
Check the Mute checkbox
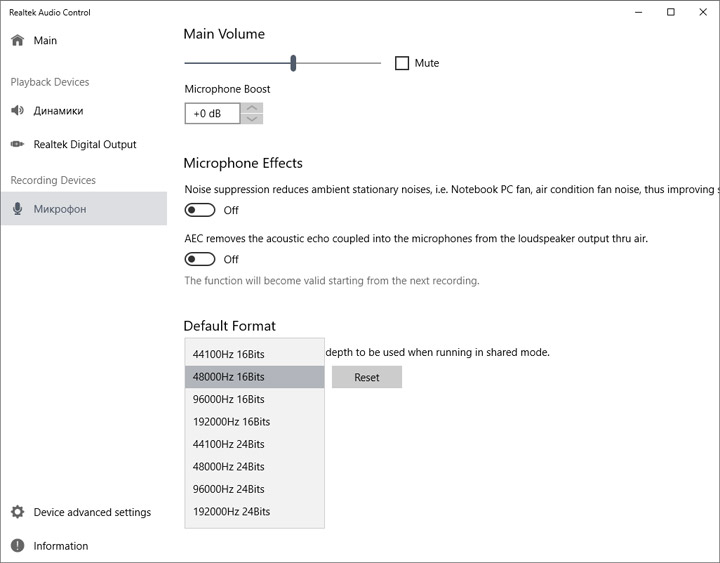pyautogui.click(x=402, y=63)
